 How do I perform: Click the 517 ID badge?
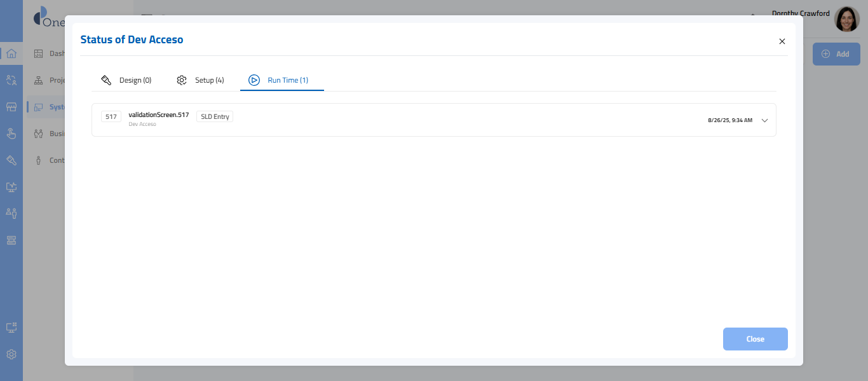click(x=111, y=117)
